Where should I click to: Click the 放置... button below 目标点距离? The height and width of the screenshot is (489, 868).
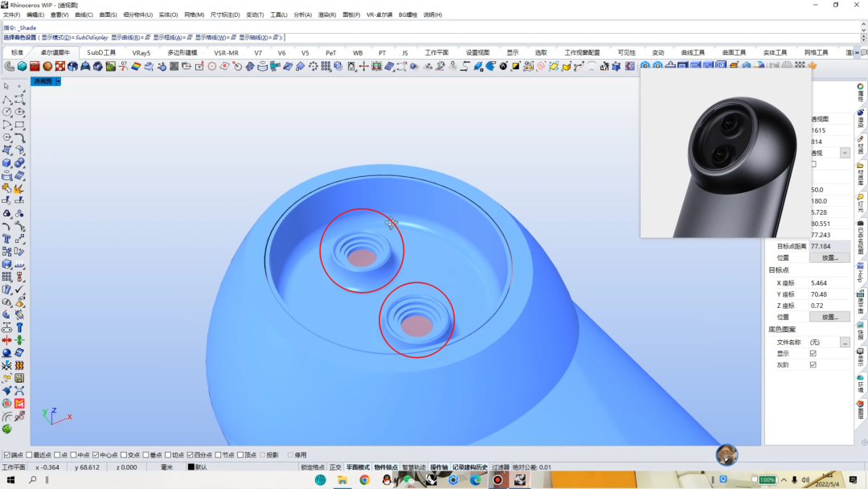(829, 258)
